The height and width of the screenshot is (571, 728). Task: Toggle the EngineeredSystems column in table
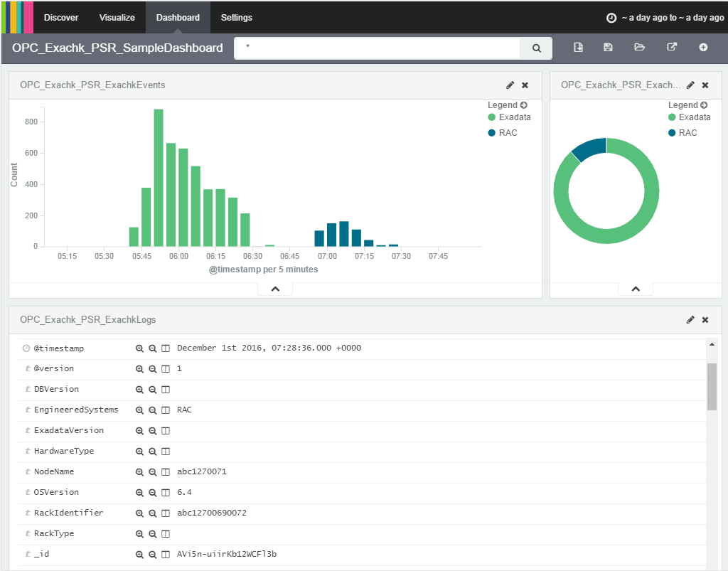point(165,410)
